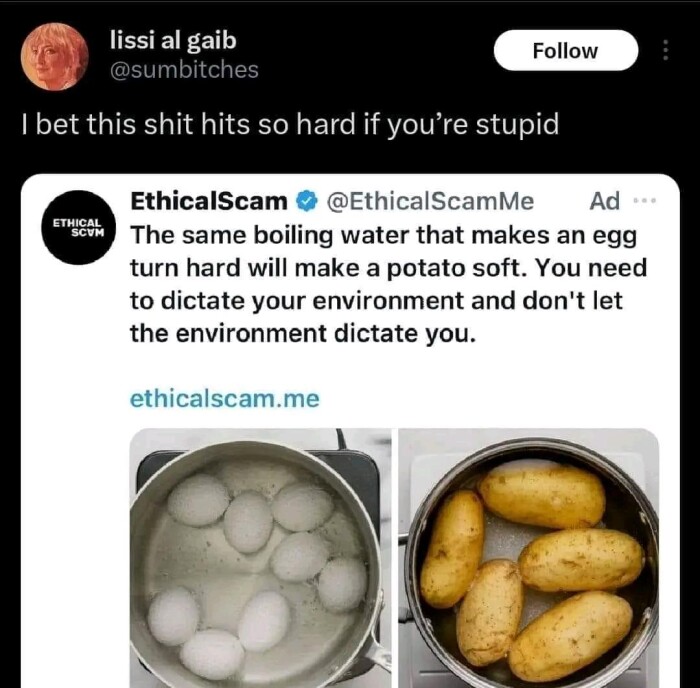Click the Ad label on quoted post
Image resolution: width=700 pixels, height=688 pixels.
point(605,202)
